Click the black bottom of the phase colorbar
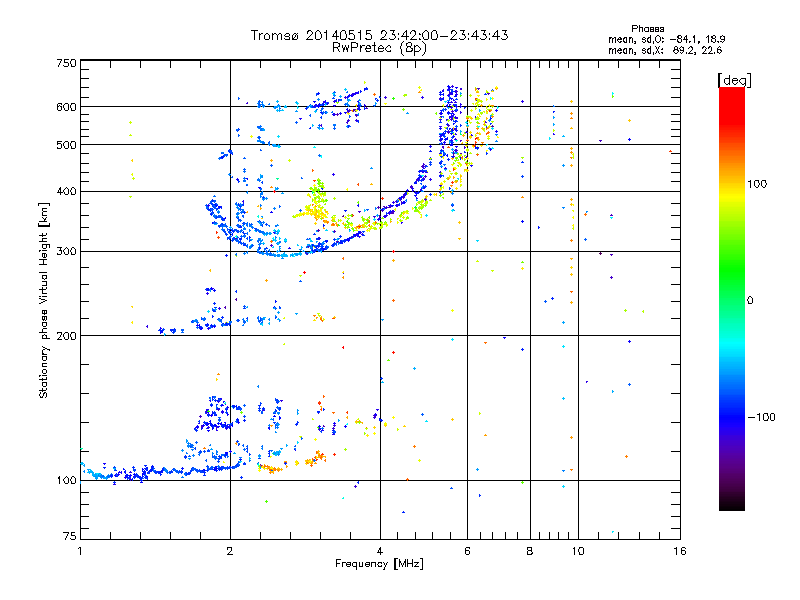 (x=732, y=503)
